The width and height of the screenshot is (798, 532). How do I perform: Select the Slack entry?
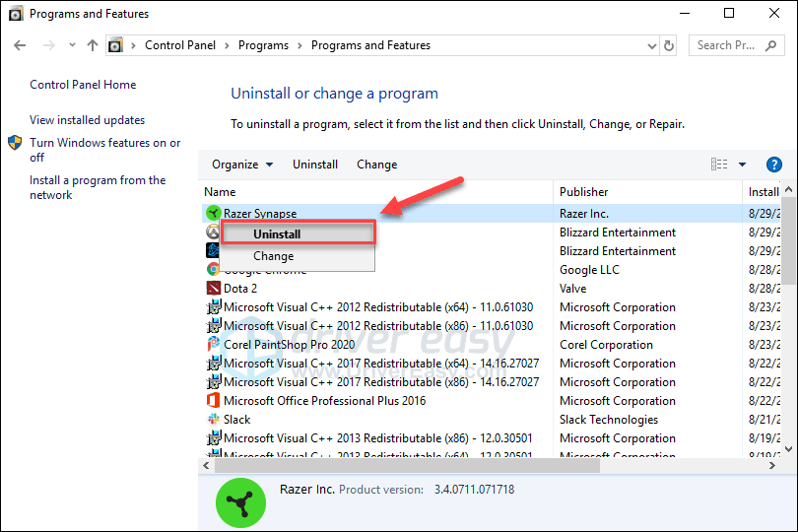(x=237, y=420)
